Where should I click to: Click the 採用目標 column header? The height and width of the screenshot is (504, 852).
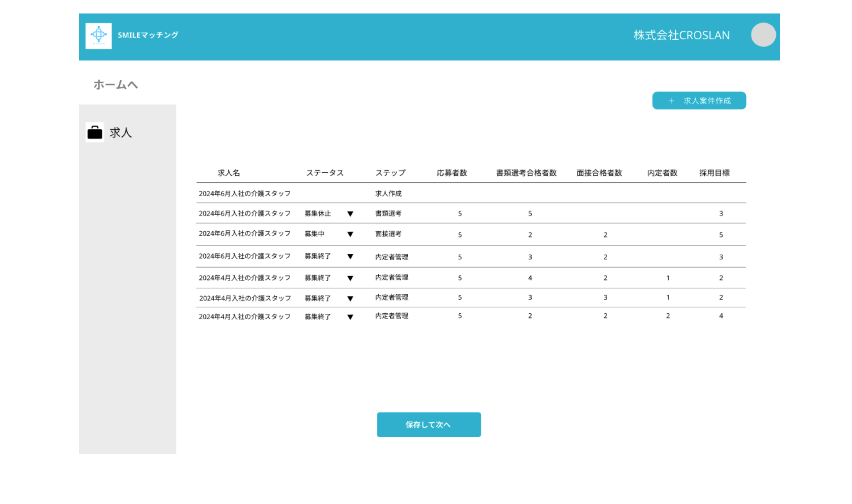[x=714, y=173]
